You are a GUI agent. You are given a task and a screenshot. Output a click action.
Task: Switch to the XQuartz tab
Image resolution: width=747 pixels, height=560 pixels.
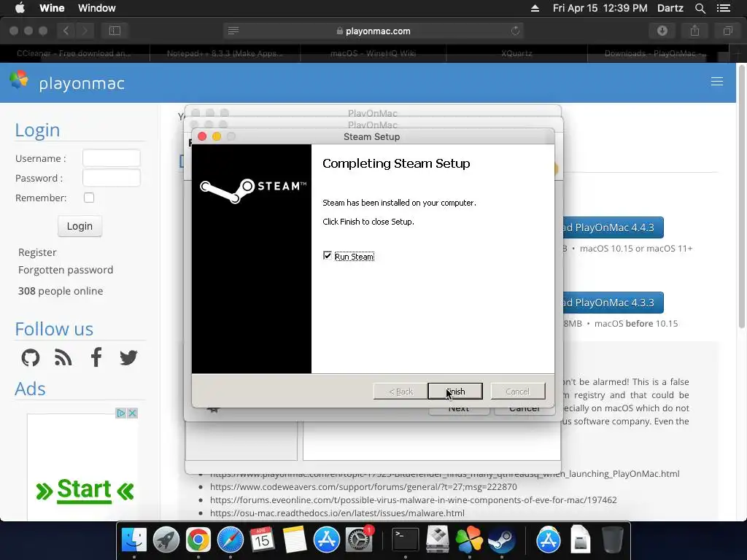[517, 53]
